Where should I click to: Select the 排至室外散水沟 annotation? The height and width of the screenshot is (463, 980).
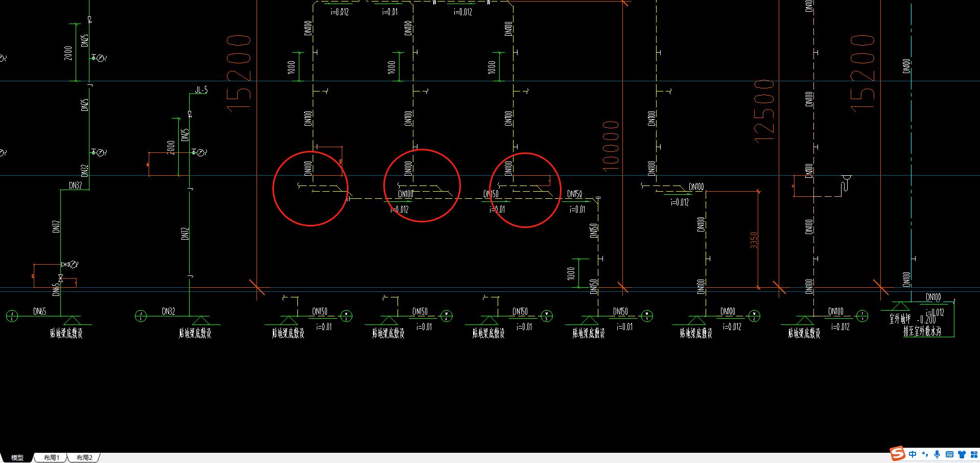point(922,331)
